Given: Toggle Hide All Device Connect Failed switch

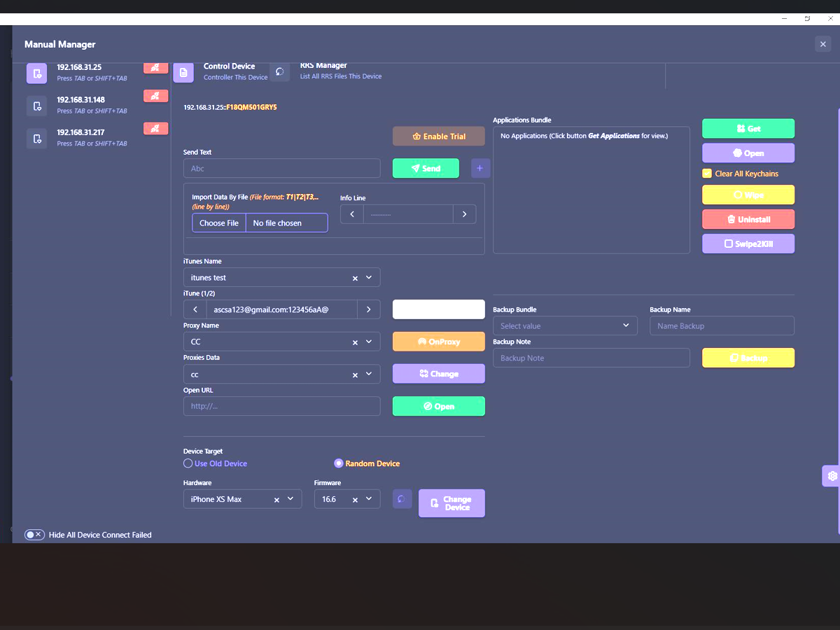Looking at the screenshot, I should click(x=34, y=535).
